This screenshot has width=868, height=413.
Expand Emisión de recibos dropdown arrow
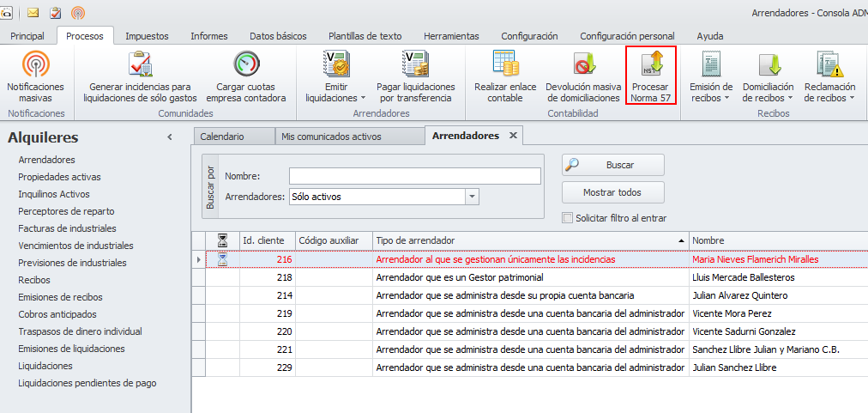coord(725,98)
